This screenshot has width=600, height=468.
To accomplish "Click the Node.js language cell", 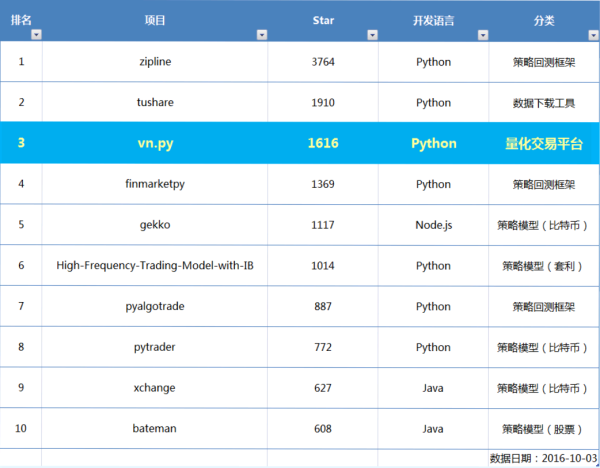I will tap(433, 225).
